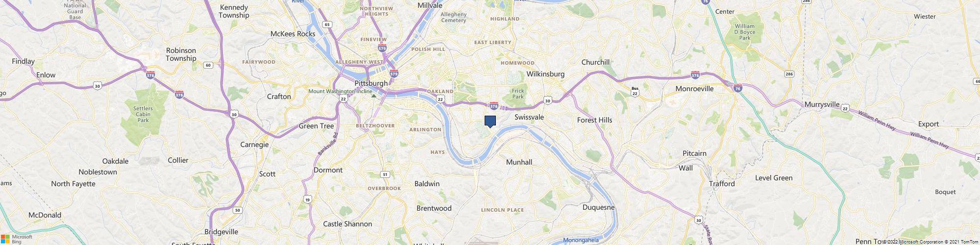Select the Munhall town label
The height and width of the screenshot is (245, 980).
(519, 162)
